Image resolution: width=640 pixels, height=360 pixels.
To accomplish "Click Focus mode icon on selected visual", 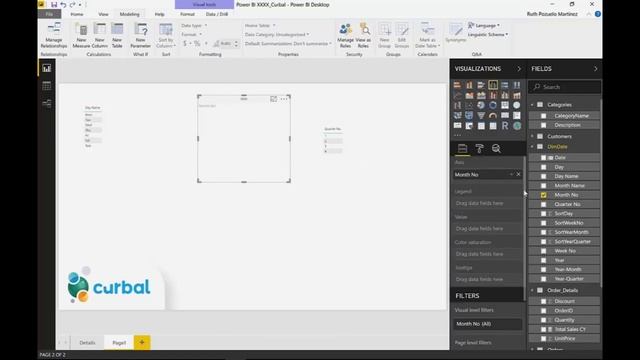I will coord(273,99).
